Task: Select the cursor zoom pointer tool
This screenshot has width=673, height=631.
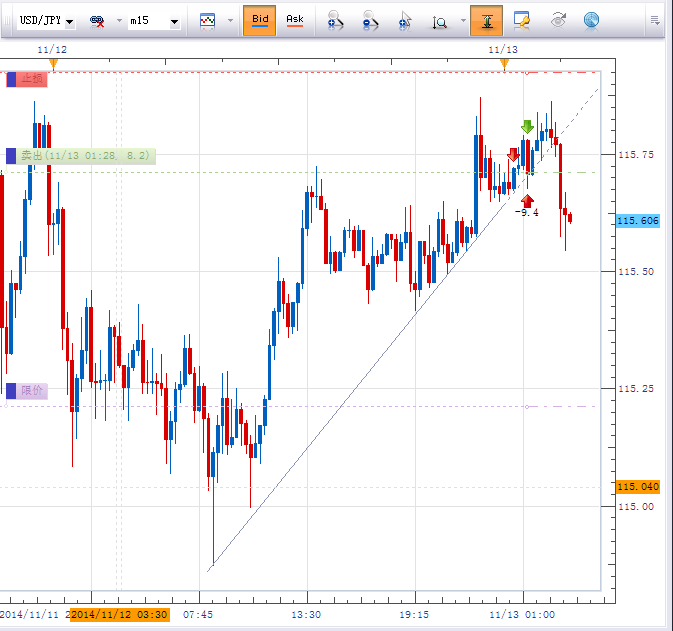Action: pyautogui.click(x=405, y=21)
